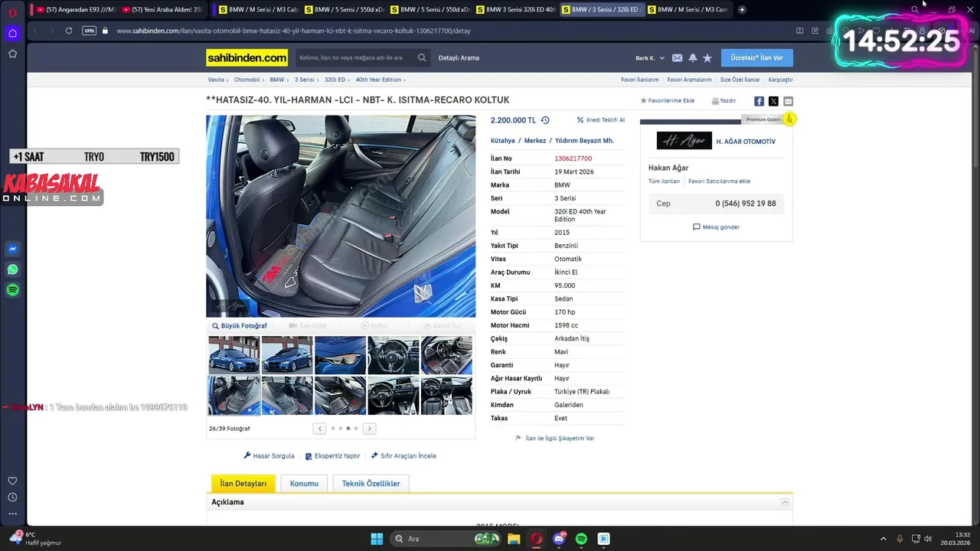Click Favorilerime Ekle link

(667, 101)
